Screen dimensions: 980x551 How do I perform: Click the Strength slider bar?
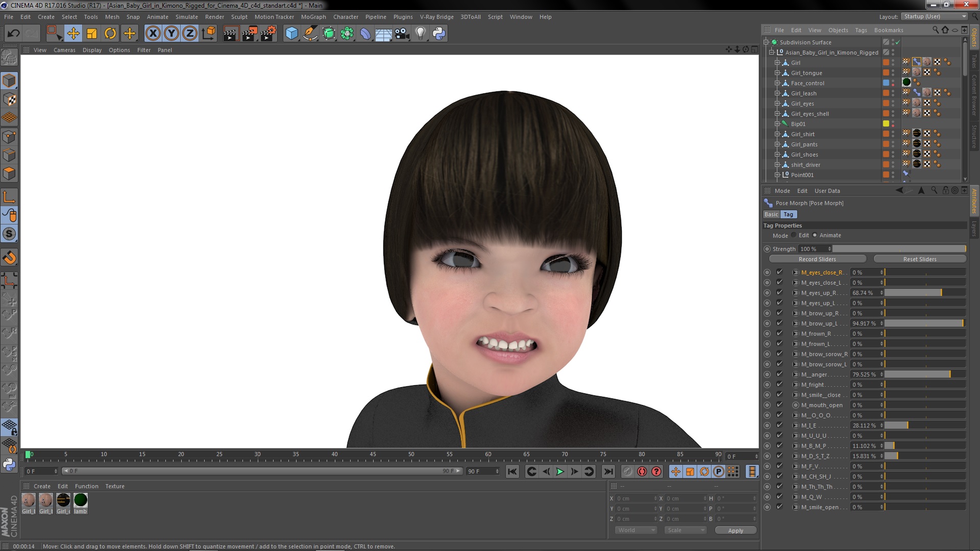pos(899,249)
